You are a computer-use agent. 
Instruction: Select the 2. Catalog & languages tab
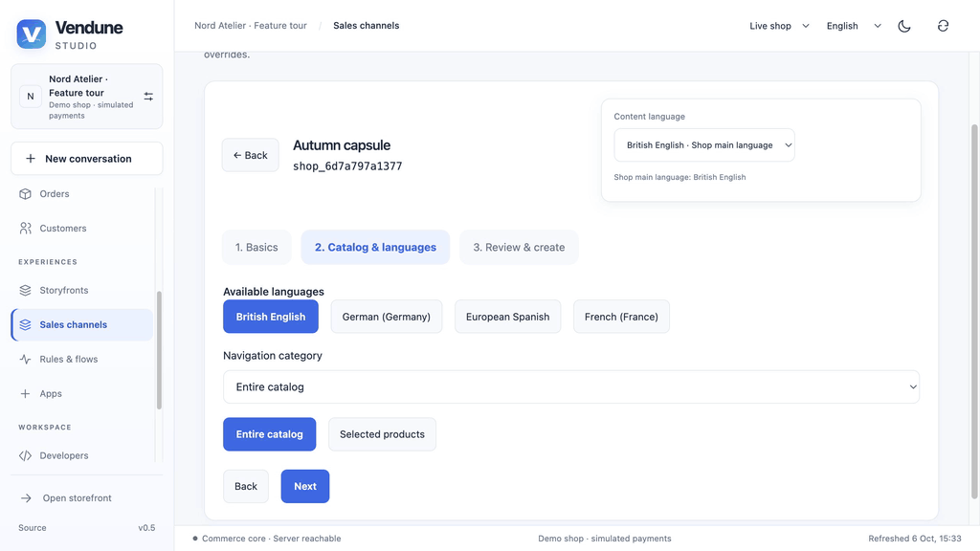point(375,248)
